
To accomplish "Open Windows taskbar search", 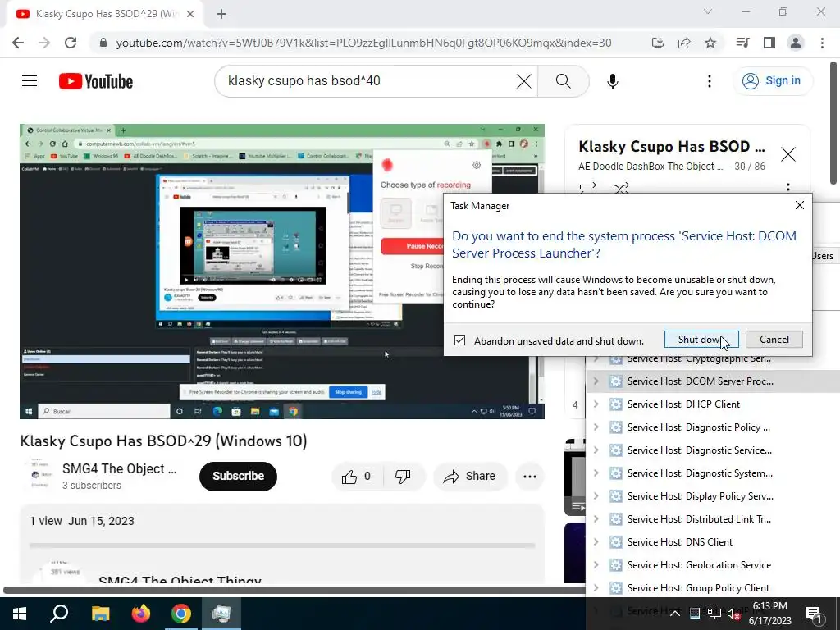I will coord(59,614).
